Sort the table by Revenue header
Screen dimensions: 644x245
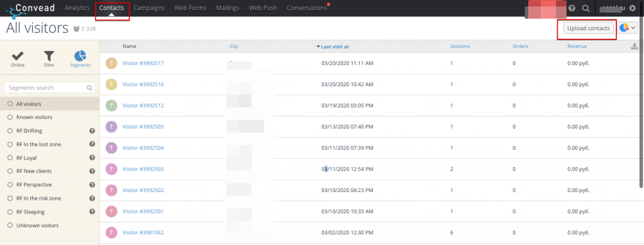(x=577, y=47)
